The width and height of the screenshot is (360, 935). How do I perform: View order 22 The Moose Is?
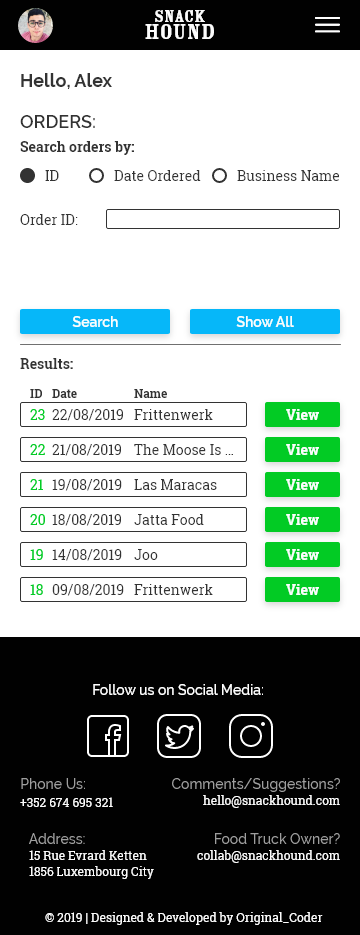tap(302, 450)
